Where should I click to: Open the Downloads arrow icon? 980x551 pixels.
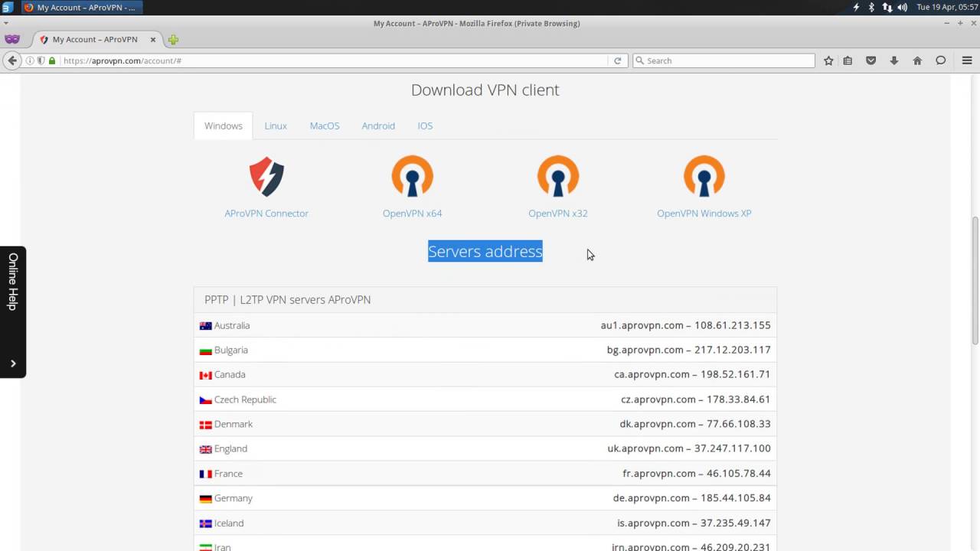tap(893, 60)
